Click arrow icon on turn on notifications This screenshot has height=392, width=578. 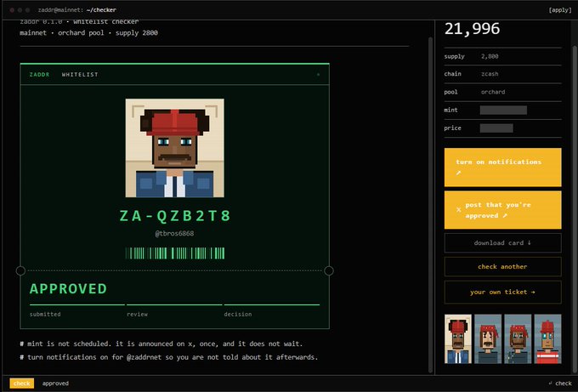click(458, 173)
